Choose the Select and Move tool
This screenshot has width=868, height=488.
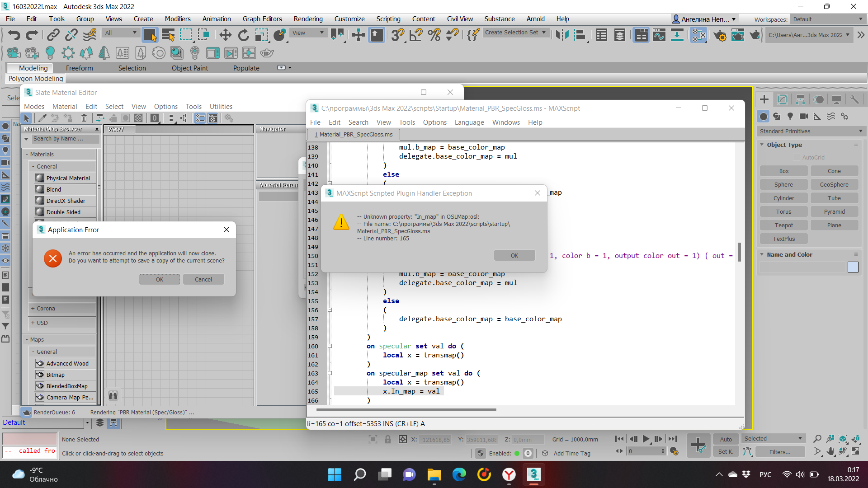[225, 35]
